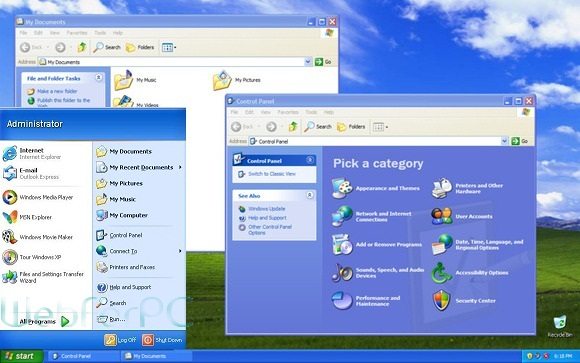The image size is (580, 363).
Task: Click the Up folder icon in the Control Panel toolbar
Action: [293, 127]
